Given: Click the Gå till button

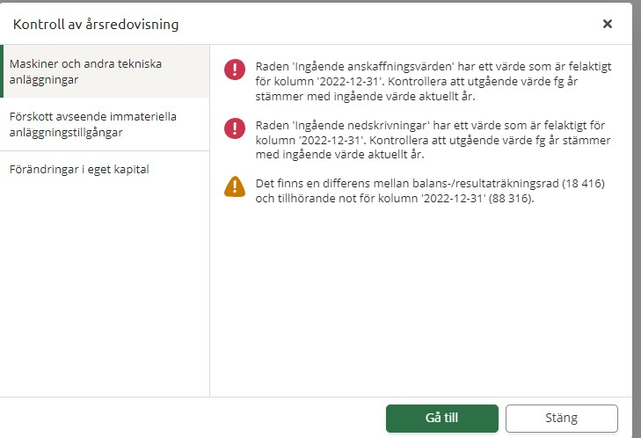Looking at the screenshot, I should point(442,418).
